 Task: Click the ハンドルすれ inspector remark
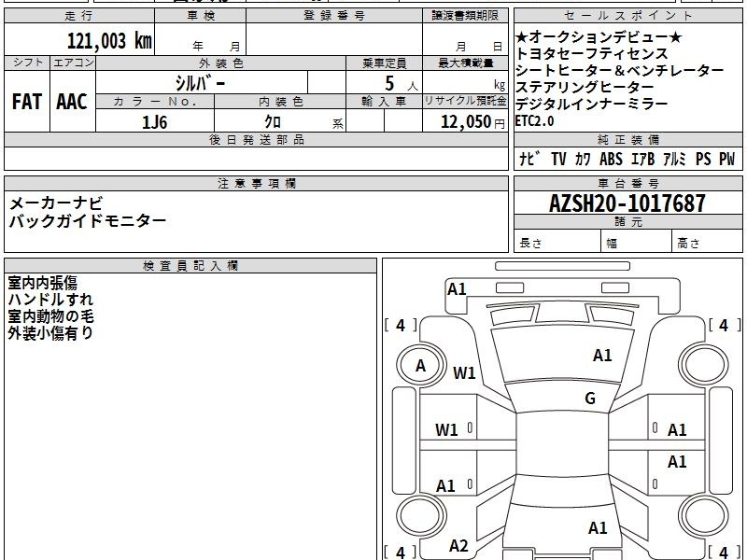[x=50, y=300]
